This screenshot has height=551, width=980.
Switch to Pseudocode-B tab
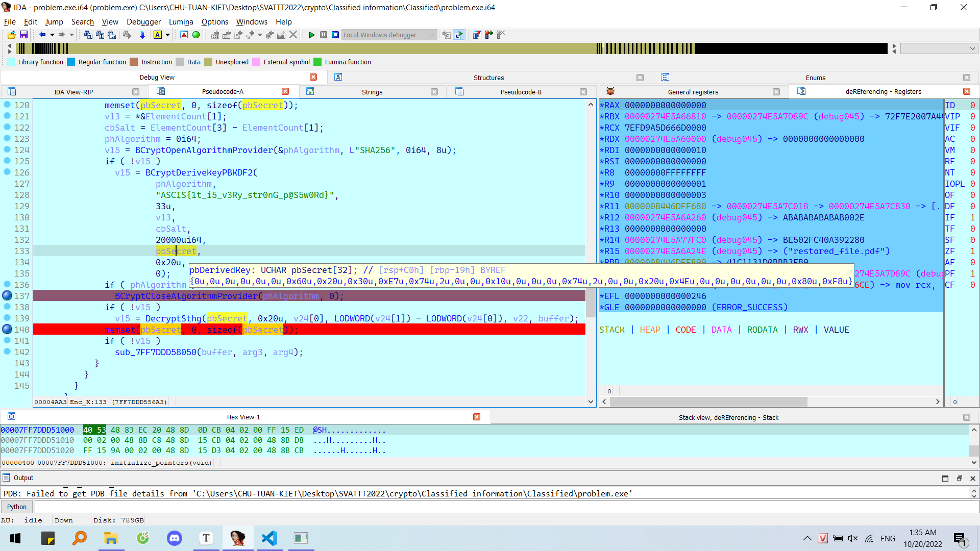pos(521,92)
